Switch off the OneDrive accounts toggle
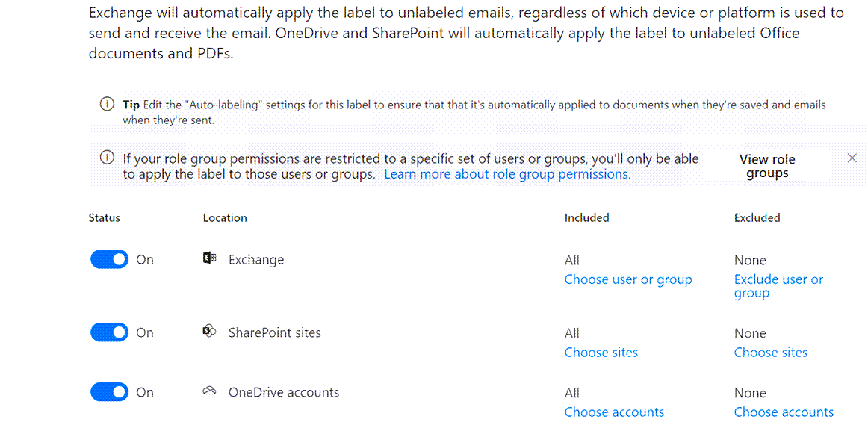868x437 pixels. point(110,392)
